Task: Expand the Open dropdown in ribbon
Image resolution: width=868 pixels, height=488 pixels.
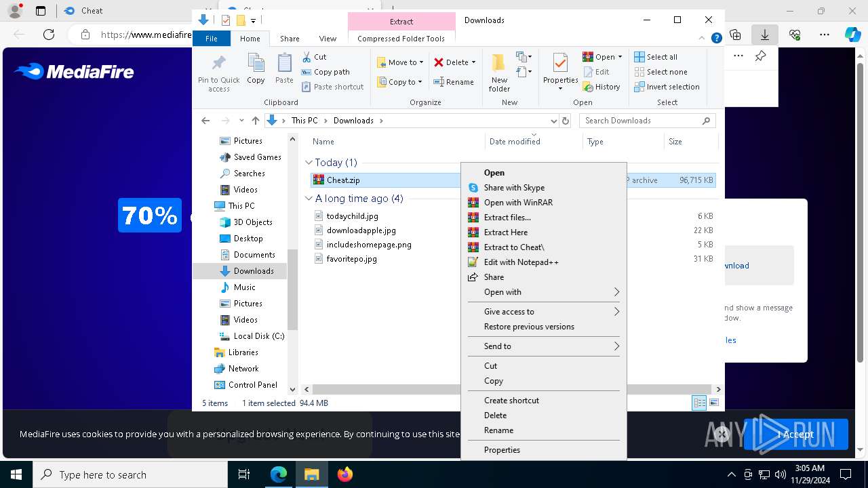Action: click(x=620, y=57)
